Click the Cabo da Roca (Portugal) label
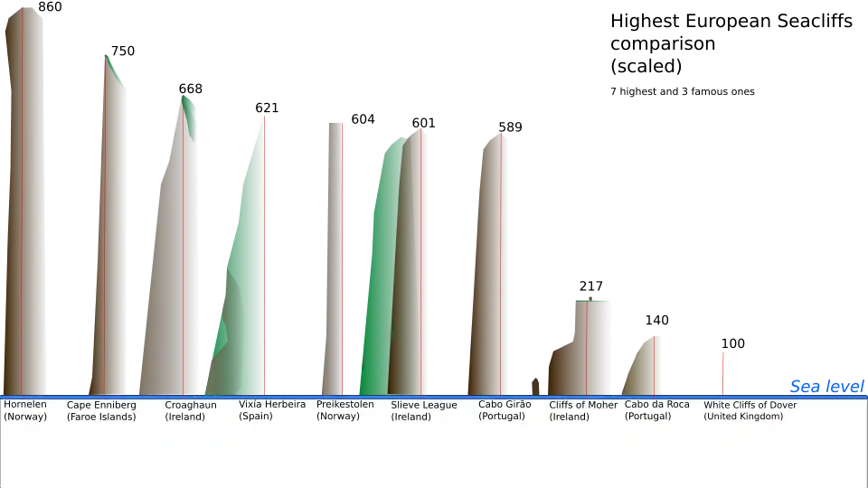Screen dimensions: 868x488 point(656,411)
